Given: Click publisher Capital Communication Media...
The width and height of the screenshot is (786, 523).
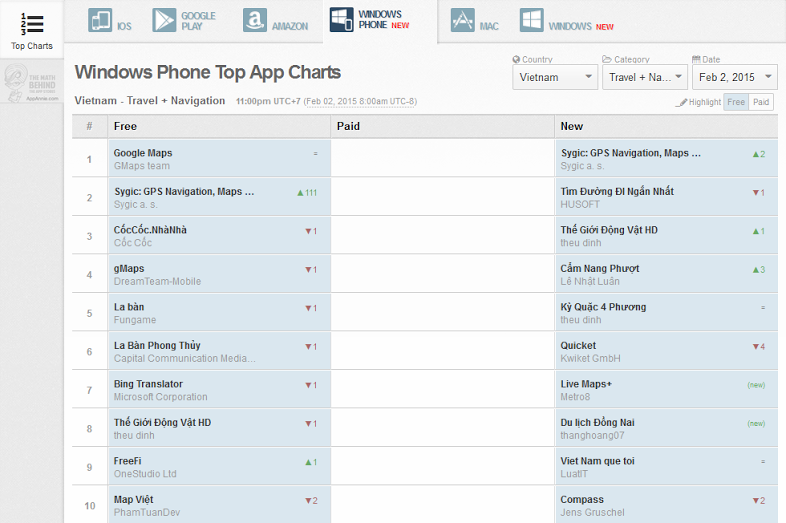Looking at the screenshot, I should point(184,358).
